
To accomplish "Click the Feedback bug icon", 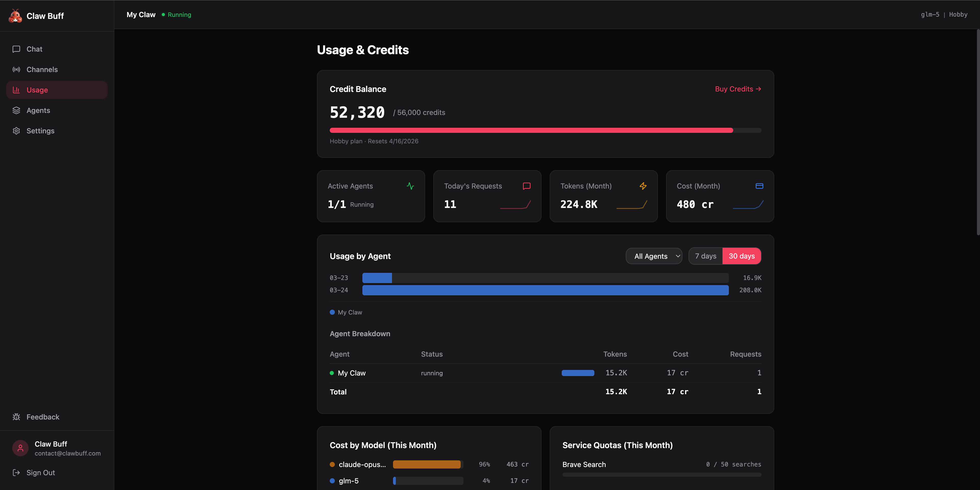I will point(16,417).
